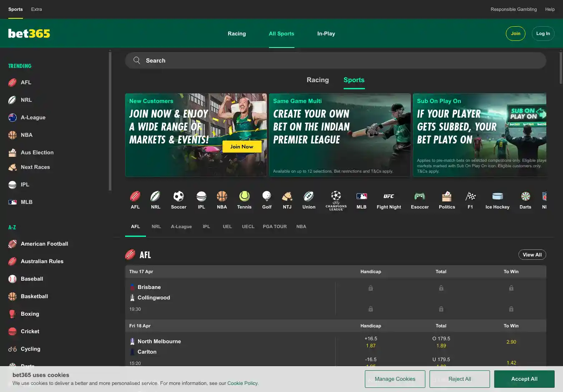
Task: Open Aus Election in trending sidebar
Action: (x=37, y=153)
